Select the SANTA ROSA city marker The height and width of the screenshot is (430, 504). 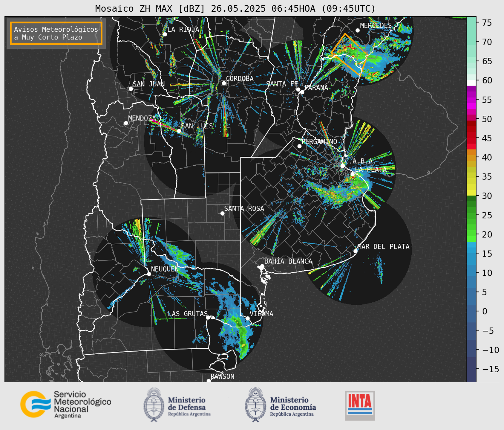pos(222,213)
